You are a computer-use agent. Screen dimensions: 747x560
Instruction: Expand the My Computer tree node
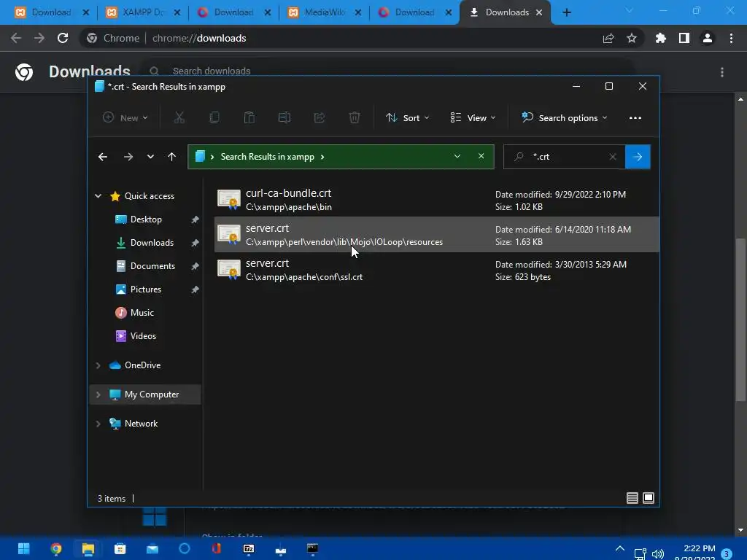coord(98,394)
